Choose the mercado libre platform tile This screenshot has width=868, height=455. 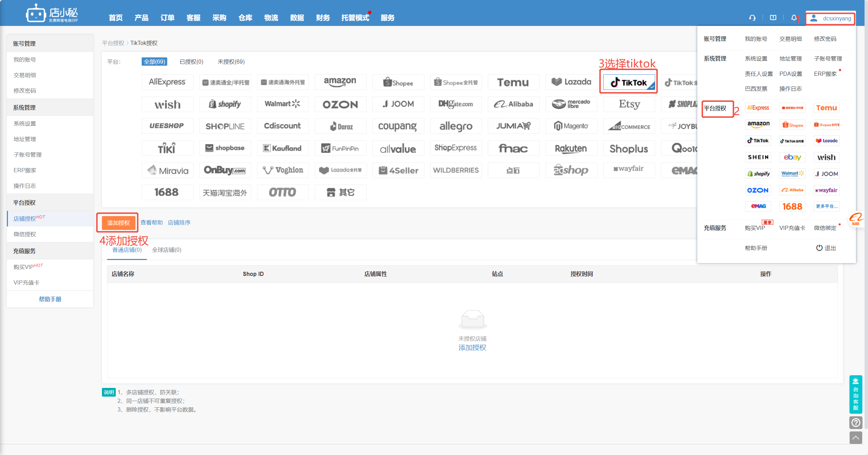pyautogui.click(x=571, y=104)
